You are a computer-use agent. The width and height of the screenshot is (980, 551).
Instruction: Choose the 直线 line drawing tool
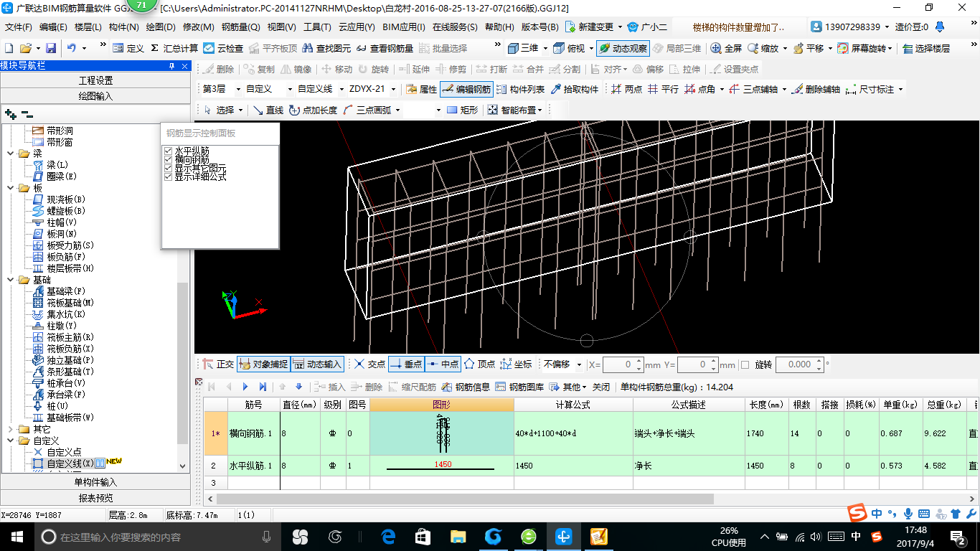268,110
